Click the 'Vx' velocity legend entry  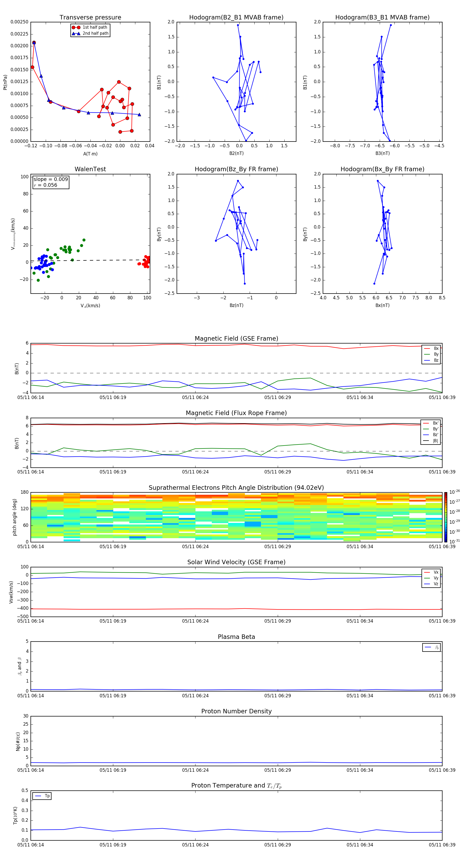(x=431, y=572)
